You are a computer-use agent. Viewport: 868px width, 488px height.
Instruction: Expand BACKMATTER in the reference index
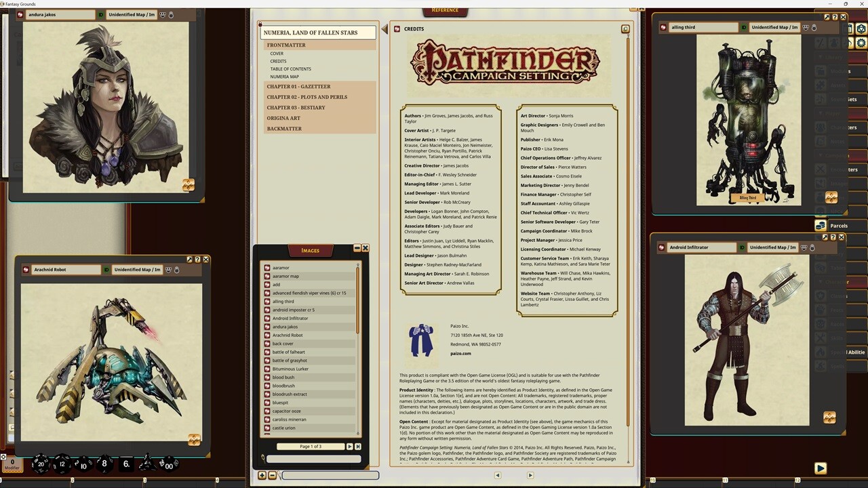coord(284,128)
